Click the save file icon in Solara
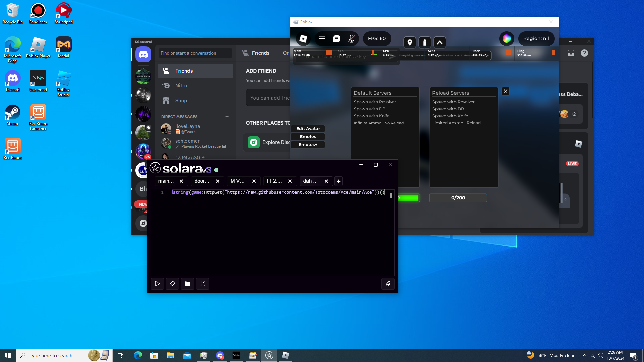Screen dimensions: 644x362 203,284
